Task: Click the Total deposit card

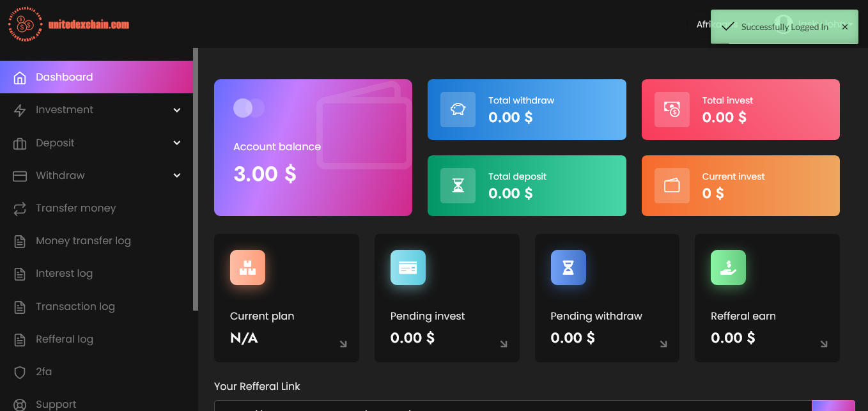Action: coord(527,185)
